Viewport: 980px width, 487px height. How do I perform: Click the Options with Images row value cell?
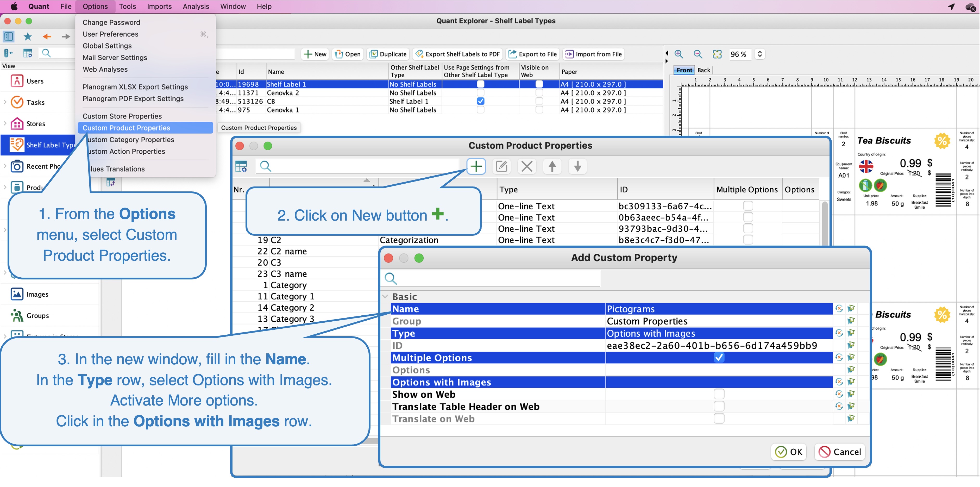pyautogui.click(x=719, y=382)
